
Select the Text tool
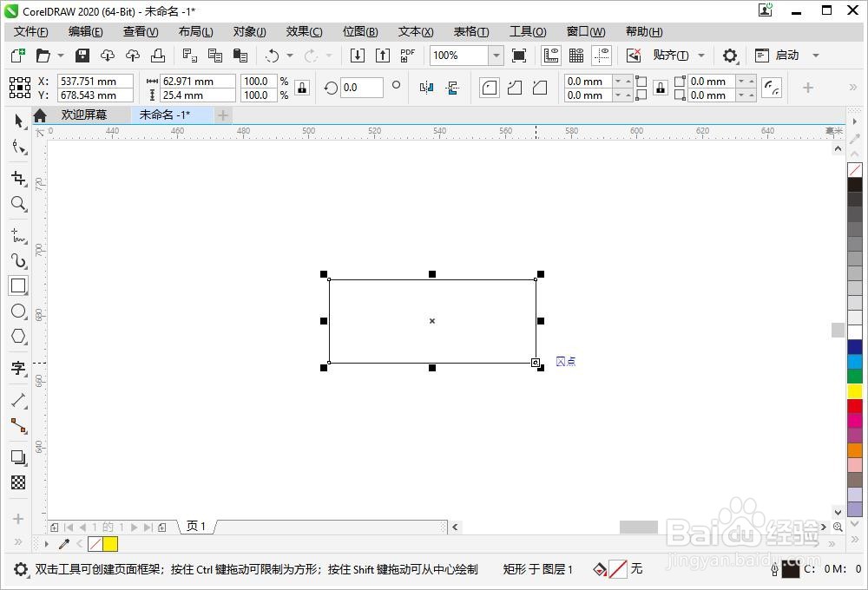click(x=19, y=368)
